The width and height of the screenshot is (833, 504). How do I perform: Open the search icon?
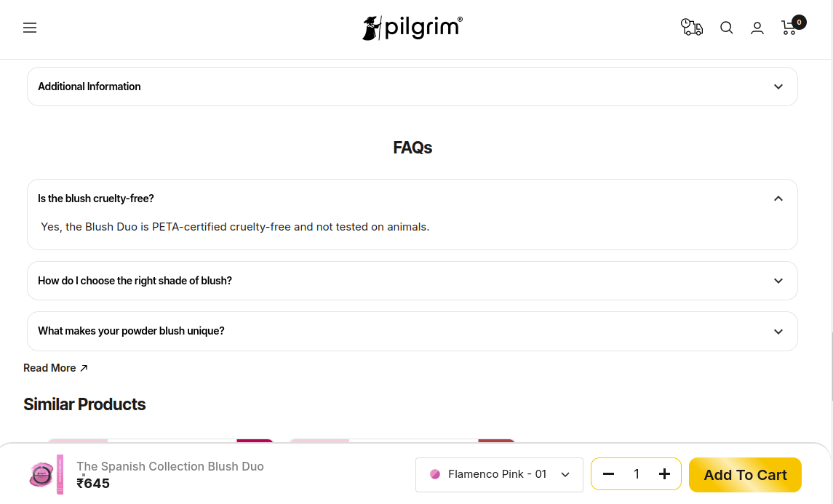coord(726,28)
